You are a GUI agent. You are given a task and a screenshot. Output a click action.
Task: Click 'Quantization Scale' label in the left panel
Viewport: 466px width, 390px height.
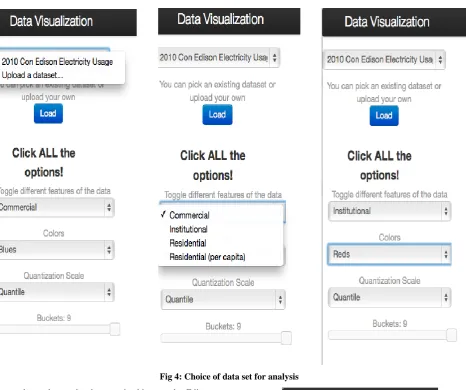[54, 276]
